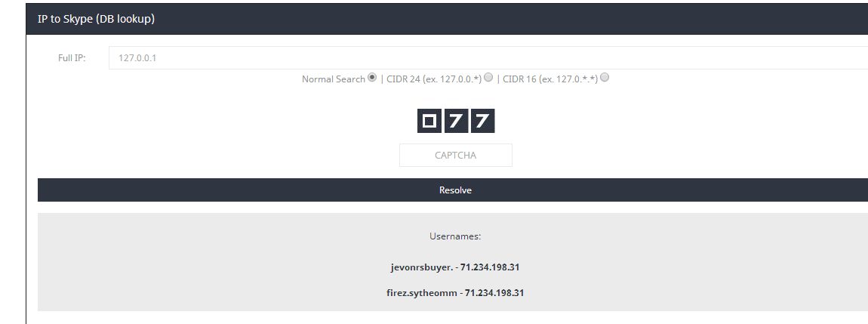
Task: Click the middle captcha tile showing 7
Action: [x=456, y=121]
